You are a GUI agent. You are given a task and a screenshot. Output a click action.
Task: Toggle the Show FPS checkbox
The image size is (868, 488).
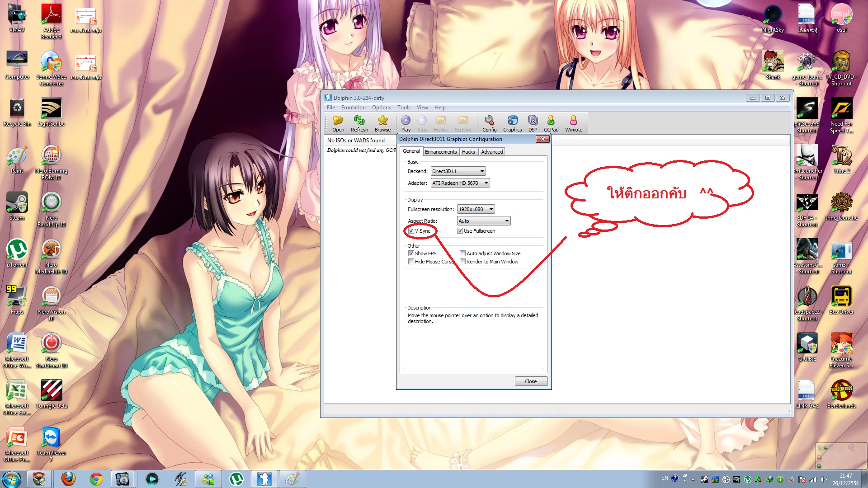(x=411, y=253)
